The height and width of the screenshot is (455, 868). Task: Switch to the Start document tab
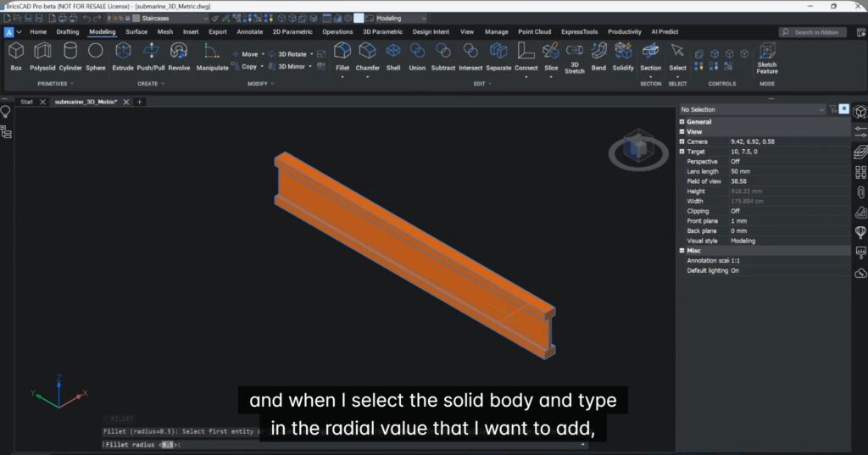tap(26, 102)
